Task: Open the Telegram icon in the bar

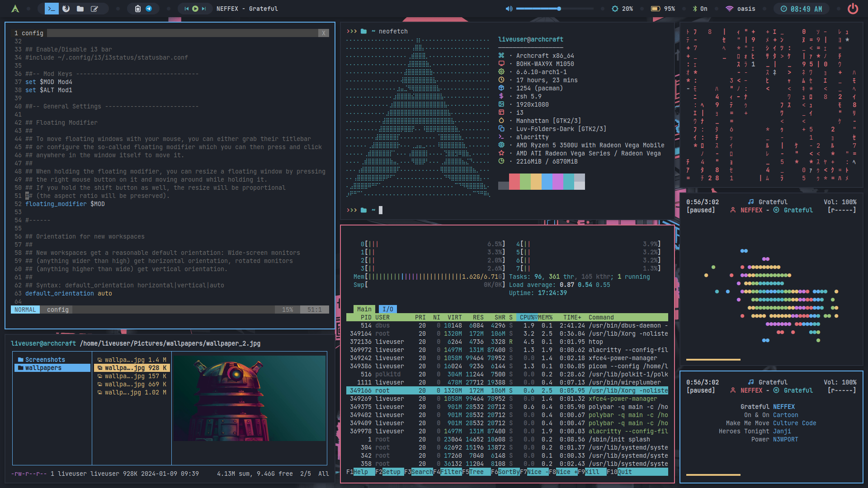Action: 149,9
